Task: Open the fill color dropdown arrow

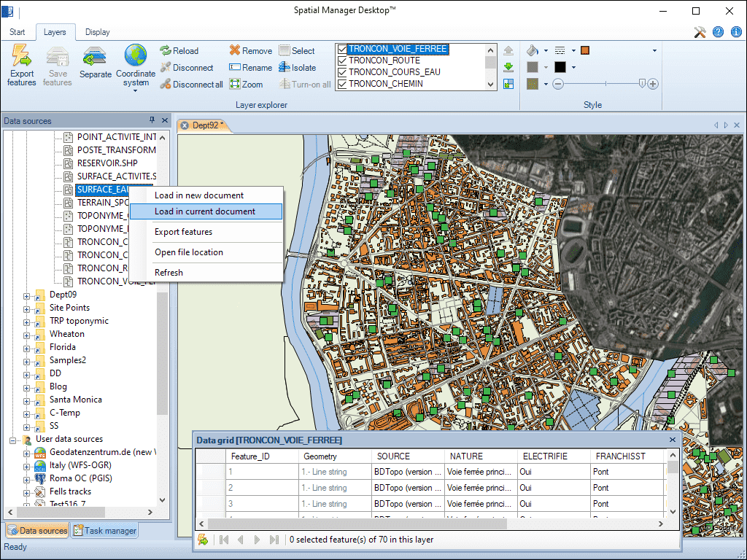Action: [x=546, y=50]
